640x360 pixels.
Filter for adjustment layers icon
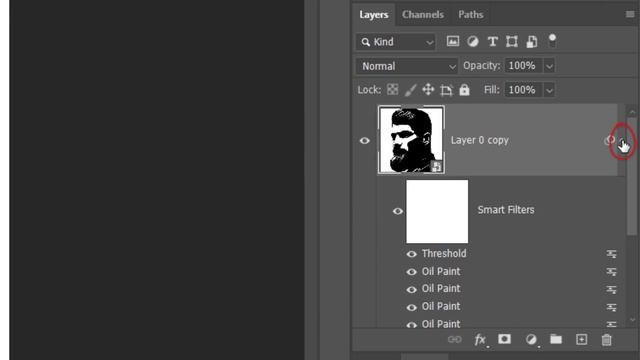[473, 41]
